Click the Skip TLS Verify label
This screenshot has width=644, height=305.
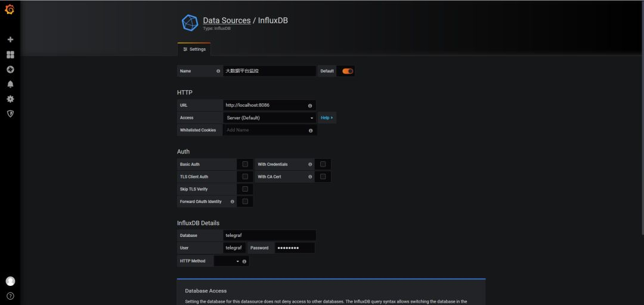tap(194, 189)
